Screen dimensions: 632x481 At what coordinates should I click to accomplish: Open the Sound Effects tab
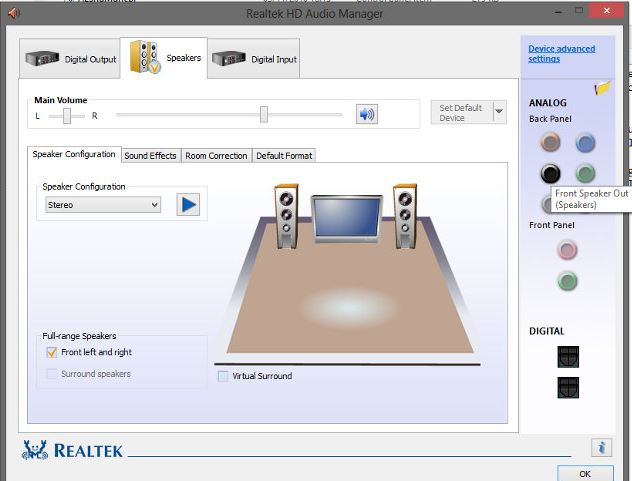(150, 156)
